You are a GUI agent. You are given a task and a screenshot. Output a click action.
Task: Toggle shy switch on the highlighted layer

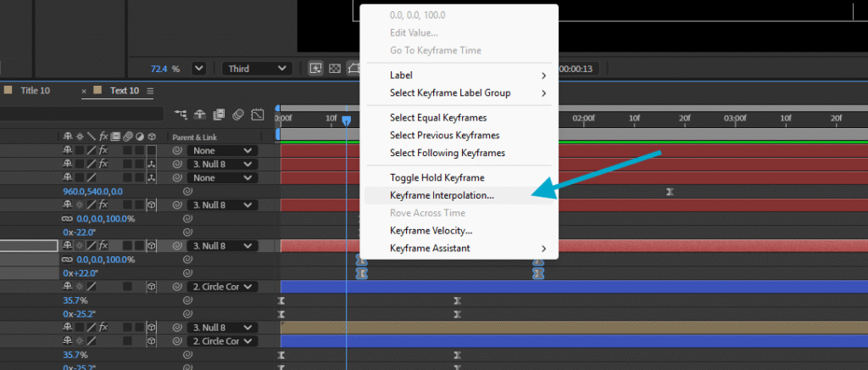point(68,246)
